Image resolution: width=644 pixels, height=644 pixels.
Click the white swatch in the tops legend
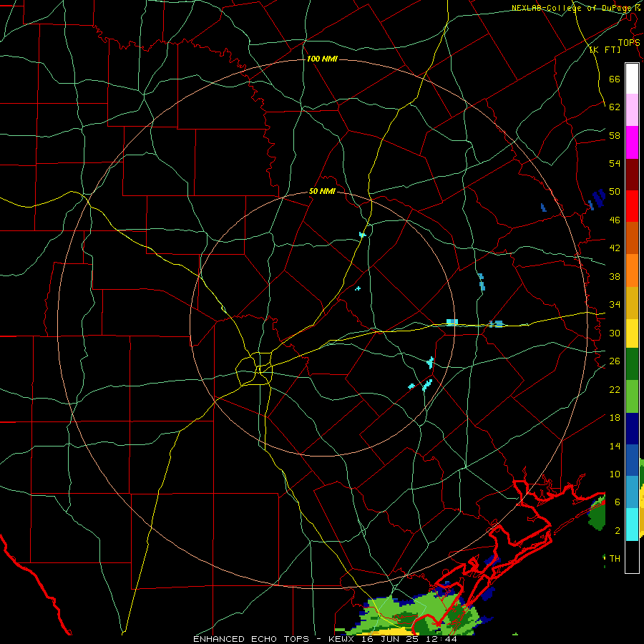(x=632, y=79)
